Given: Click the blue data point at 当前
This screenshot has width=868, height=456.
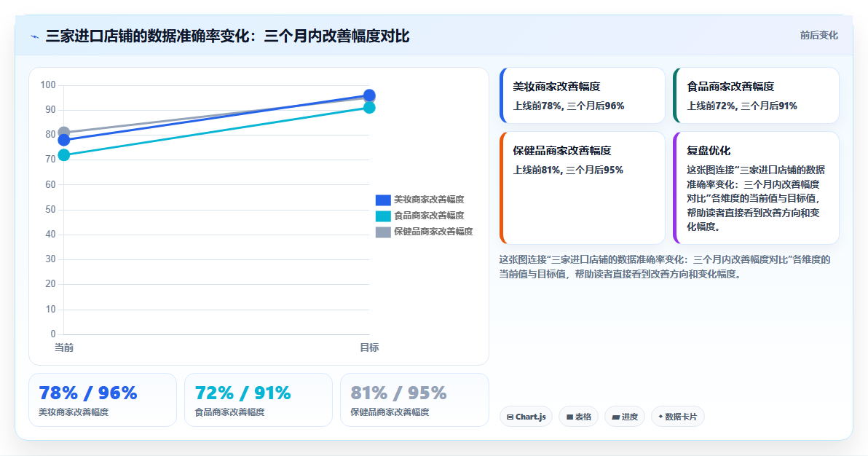Looking at the screenshot, I should [63, 140].
